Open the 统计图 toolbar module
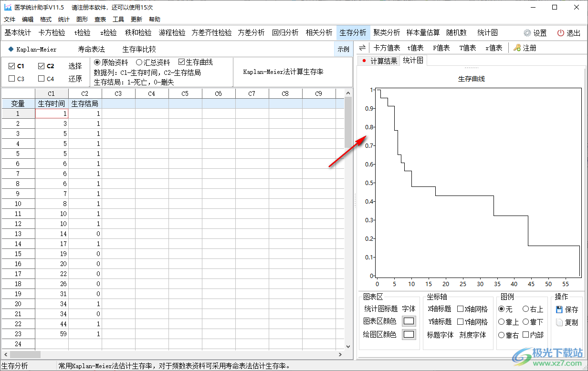The width and height of the screenshot is (588, 371). 488,32
